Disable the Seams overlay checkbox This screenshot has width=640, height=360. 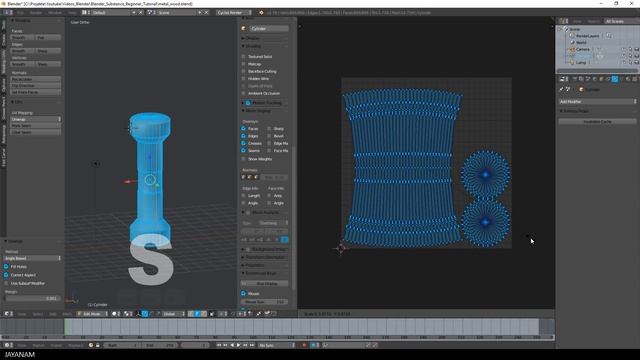tap(244, 151)
